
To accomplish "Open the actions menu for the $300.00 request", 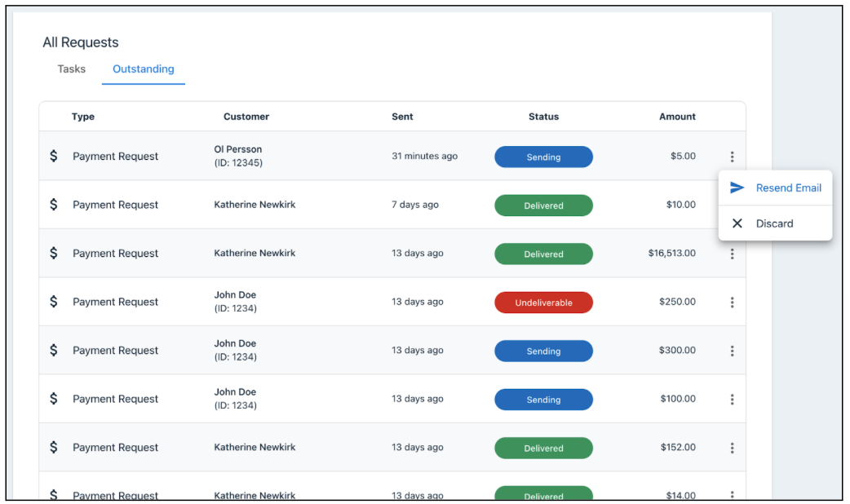I will pos(732,351).
